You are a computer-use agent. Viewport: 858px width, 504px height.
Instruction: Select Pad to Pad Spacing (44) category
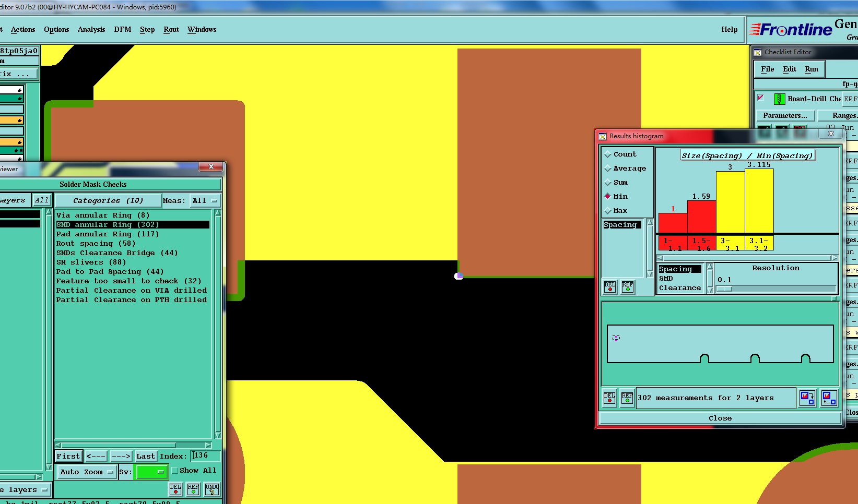click(x=110, y=272)
